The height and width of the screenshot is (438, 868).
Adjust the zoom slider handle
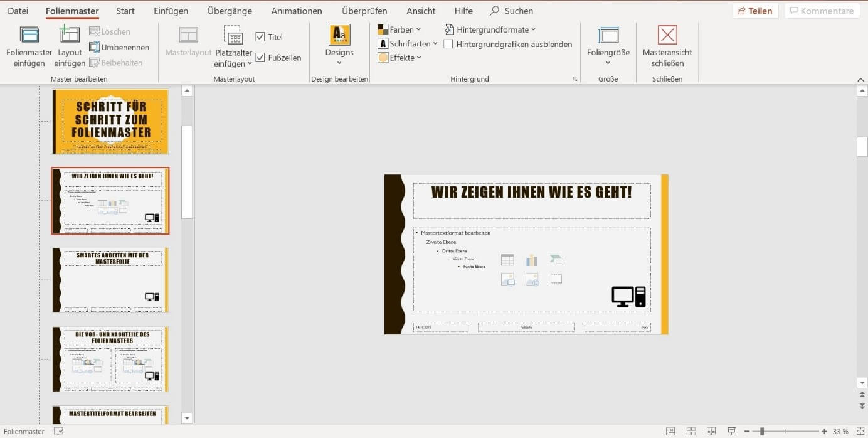pos(762,432)
